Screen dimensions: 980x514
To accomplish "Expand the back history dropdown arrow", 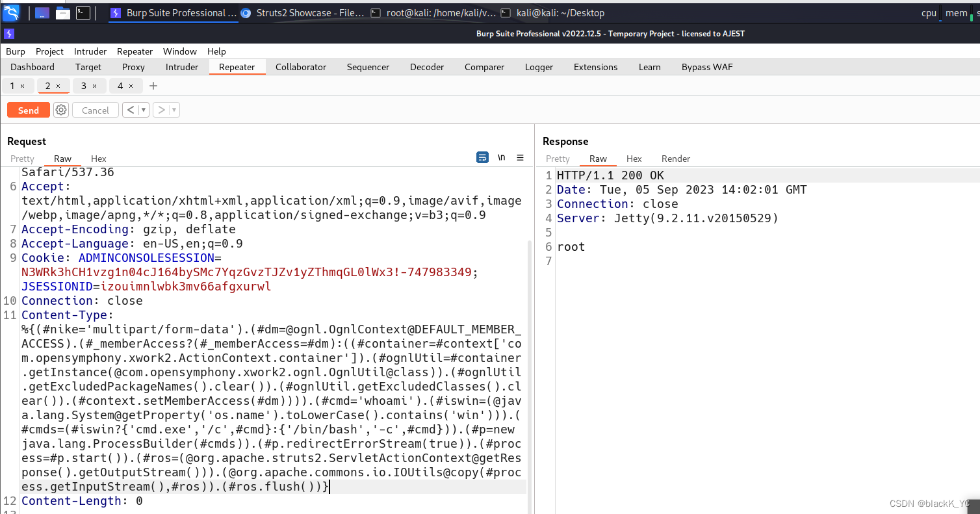I will (144, 110).
